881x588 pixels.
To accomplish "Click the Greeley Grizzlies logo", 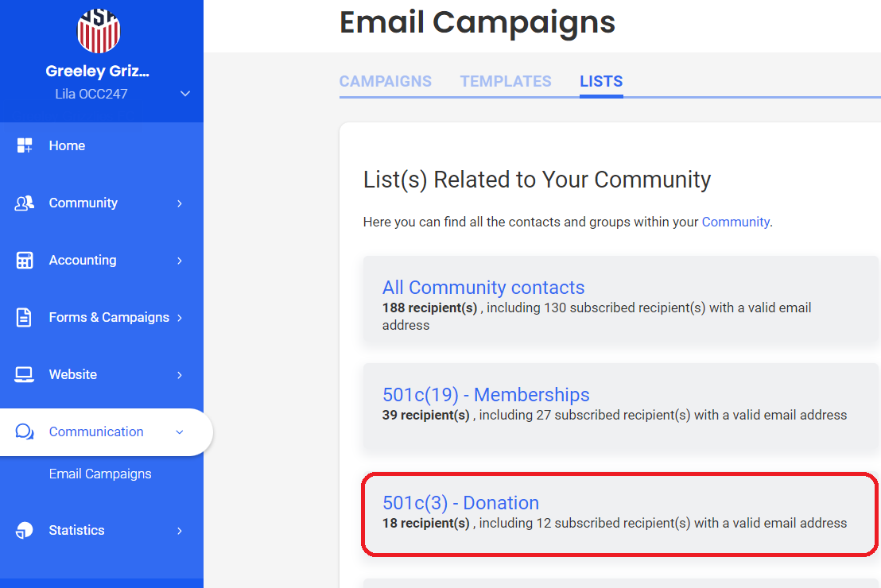I will [x=99, y=29].
